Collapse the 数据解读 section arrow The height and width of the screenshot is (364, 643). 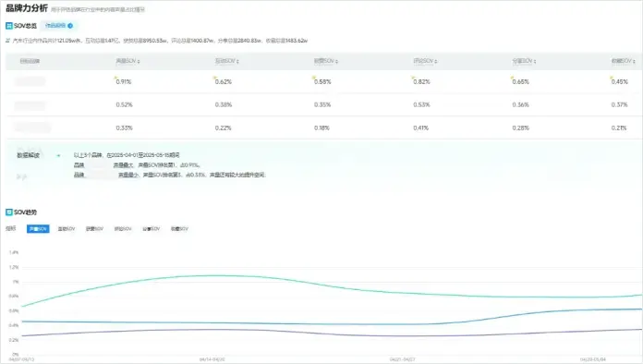[x=58, y=156]
